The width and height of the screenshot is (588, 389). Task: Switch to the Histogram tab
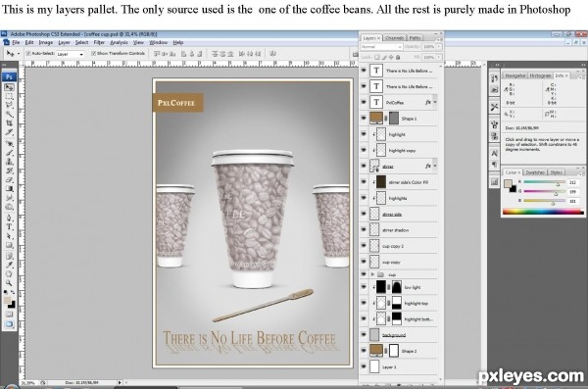click(540, 75)
